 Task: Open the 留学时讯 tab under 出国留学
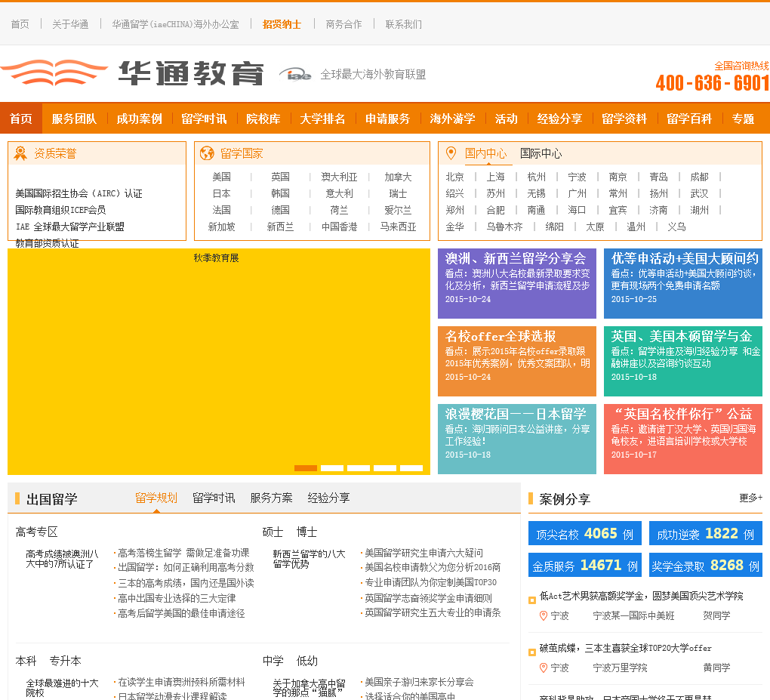tap(214, 498)
